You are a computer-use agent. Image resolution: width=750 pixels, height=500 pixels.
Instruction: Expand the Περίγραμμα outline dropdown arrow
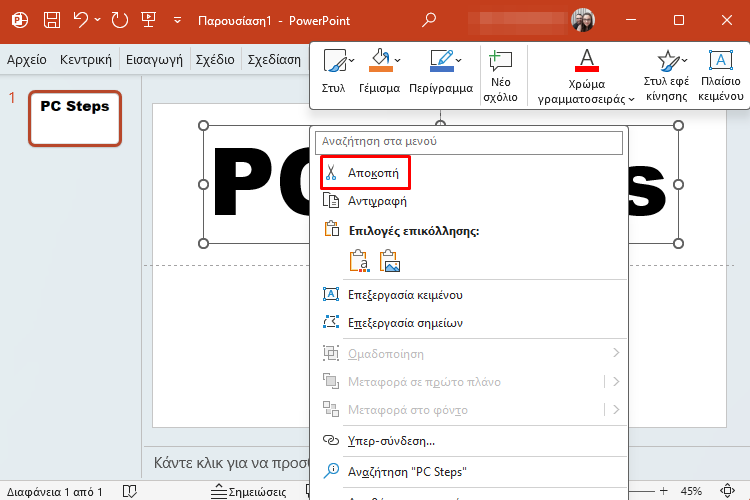tap(459, 60)
